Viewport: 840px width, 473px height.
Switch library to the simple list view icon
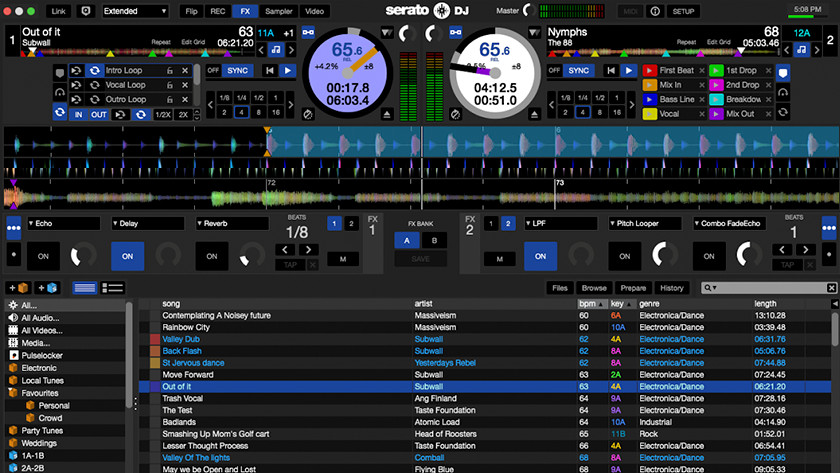[x=85, y=288]
